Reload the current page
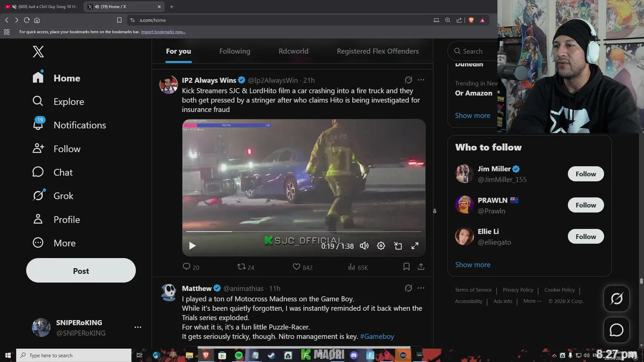 click(x=27, y=20)
